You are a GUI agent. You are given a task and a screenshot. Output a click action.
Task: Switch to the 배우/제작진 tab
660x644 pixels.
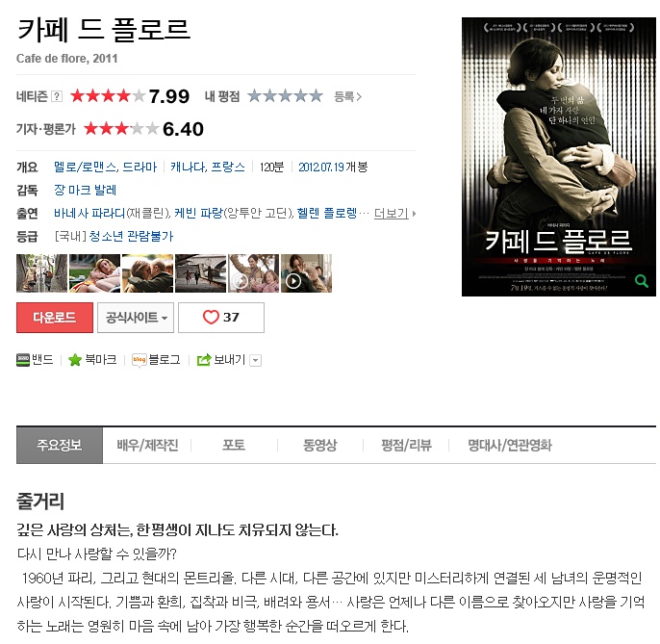pos(147,445)
